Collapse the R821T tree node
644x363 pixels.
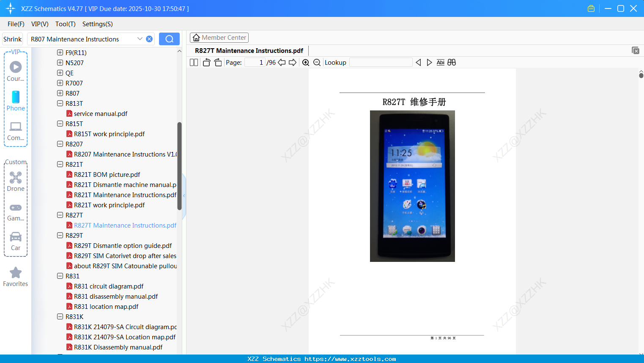[x=60, y=164]
